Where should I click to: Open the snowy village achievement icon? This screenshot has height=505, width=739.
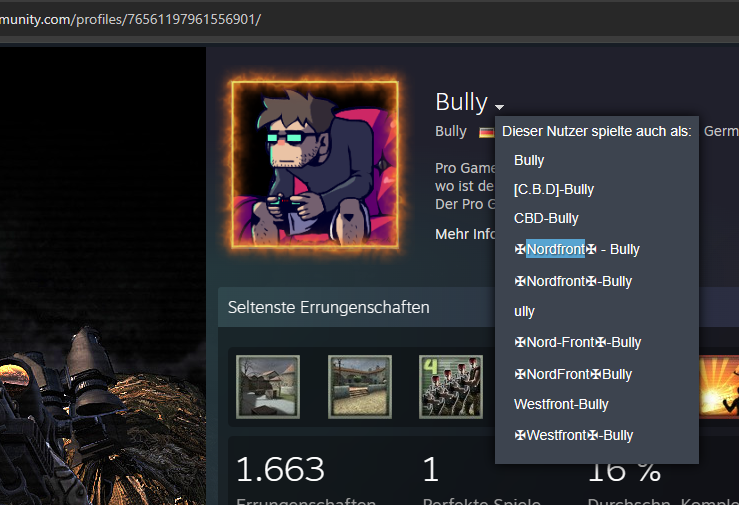pos(268,387)
